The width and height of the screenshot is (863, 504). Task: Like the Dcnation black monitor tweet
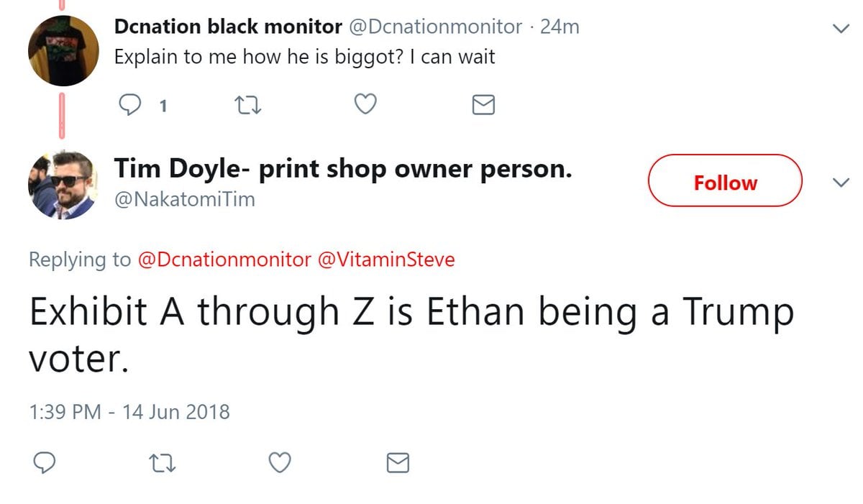tap(366, 106)
